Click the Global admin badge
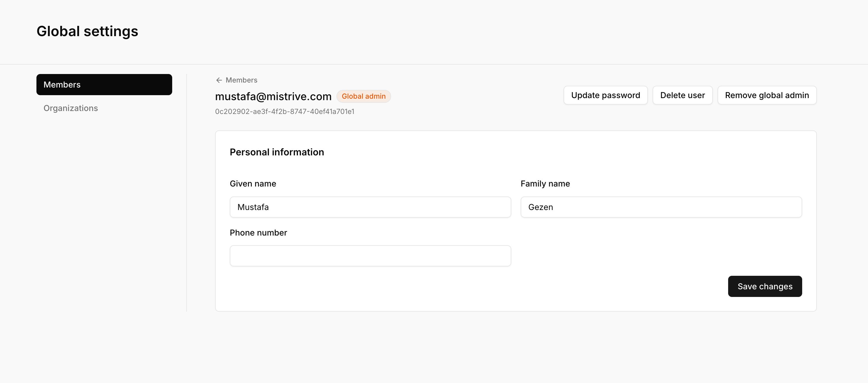 363,96
